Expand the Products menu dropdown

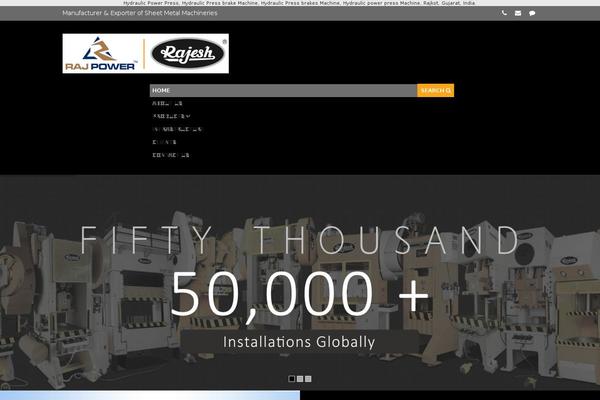click(171, 116)
